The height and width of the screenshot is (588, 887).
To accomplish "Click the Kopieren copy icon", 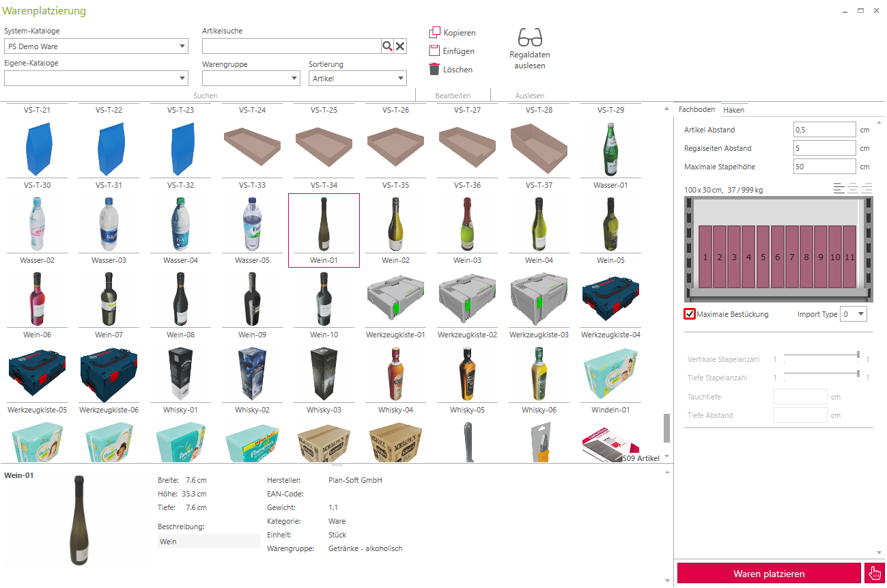I will 434,32.
